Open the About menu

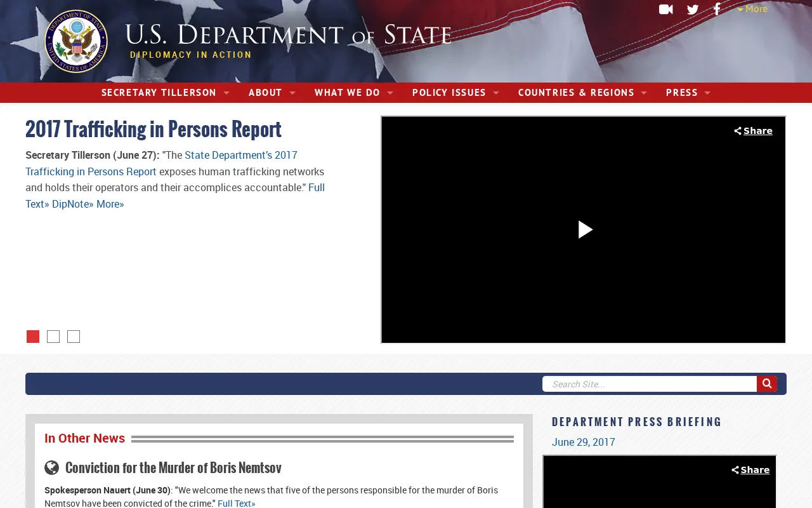(272, 93)
